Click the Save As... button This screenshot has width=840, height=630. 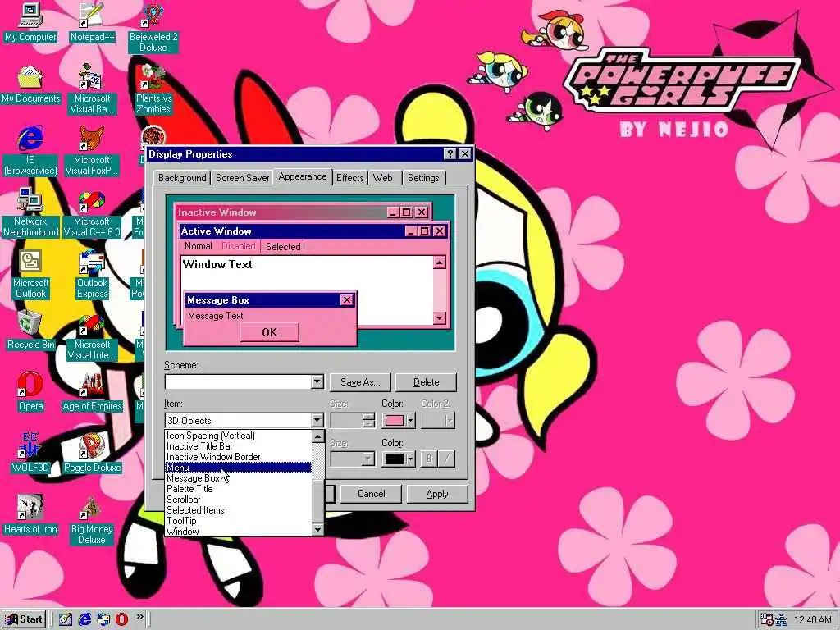click(x=360, y=382)
